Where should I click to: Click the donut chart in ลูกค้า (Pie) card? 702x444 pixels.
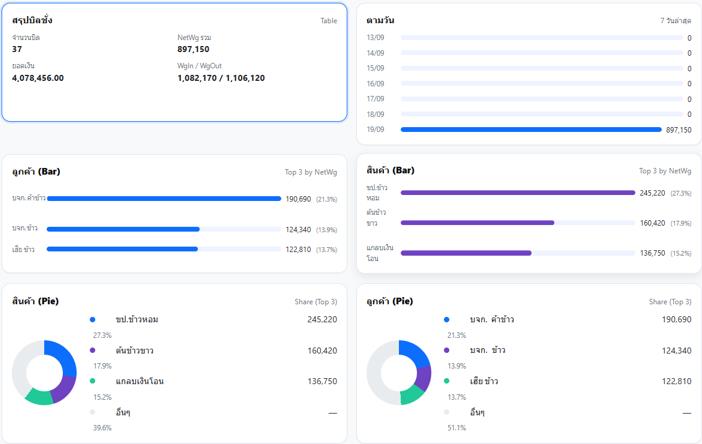tap(399, 373)
